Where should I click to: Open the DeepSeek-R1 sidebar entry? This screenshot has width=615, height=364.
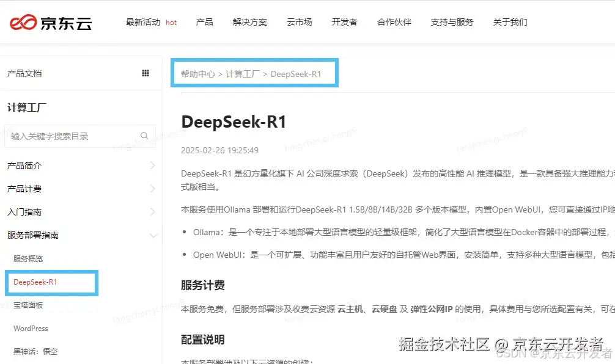point(35,282)
